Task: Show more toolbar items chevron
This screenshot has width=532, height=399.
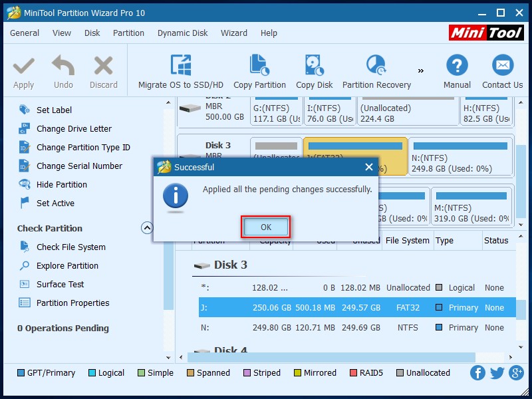Action: [421, 70]
